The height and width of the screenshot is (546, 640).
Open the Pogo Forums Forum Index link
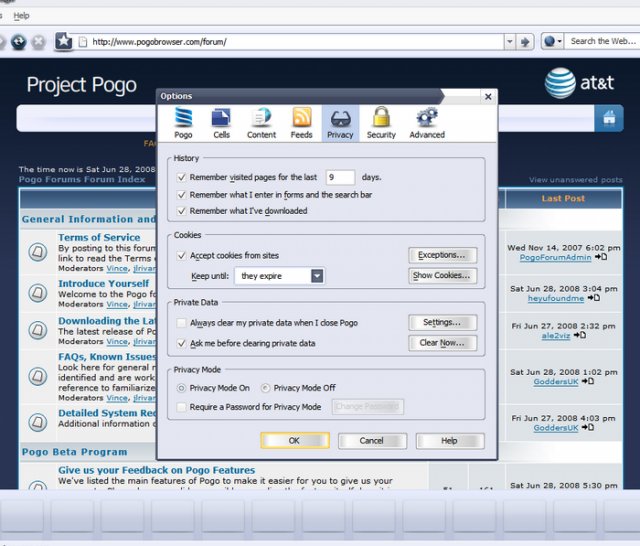pos(82,180)
